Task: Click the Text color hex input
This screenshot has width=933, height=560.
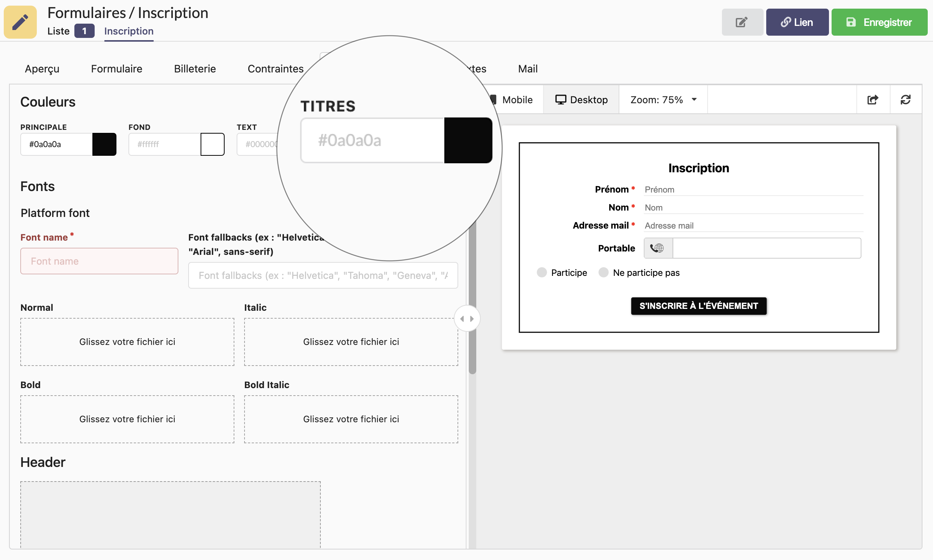Action: click(258, 144)
